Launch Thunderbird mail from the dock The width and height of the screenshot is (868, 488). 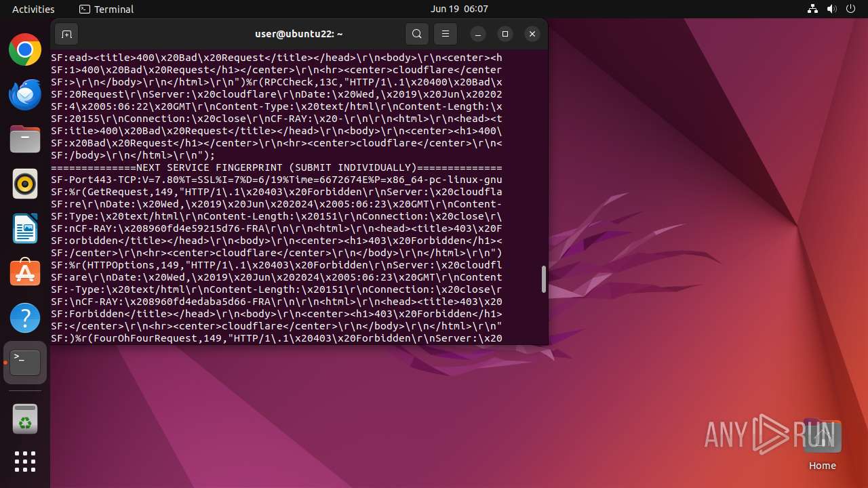click(x=25, y=94)
